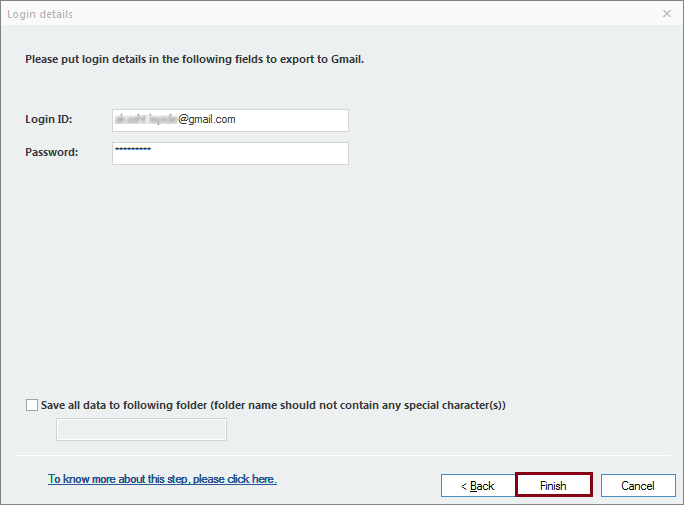Image resolution: width=684 pixels, height=505 pixels.
Task: Click the folder name text box
Action: [141, 430]
